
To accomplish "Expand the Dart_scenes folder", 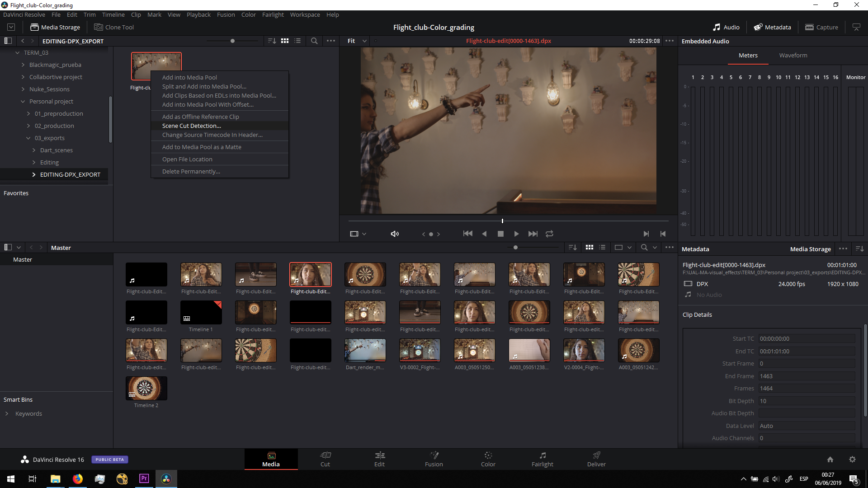I will [x=34, y=150].
